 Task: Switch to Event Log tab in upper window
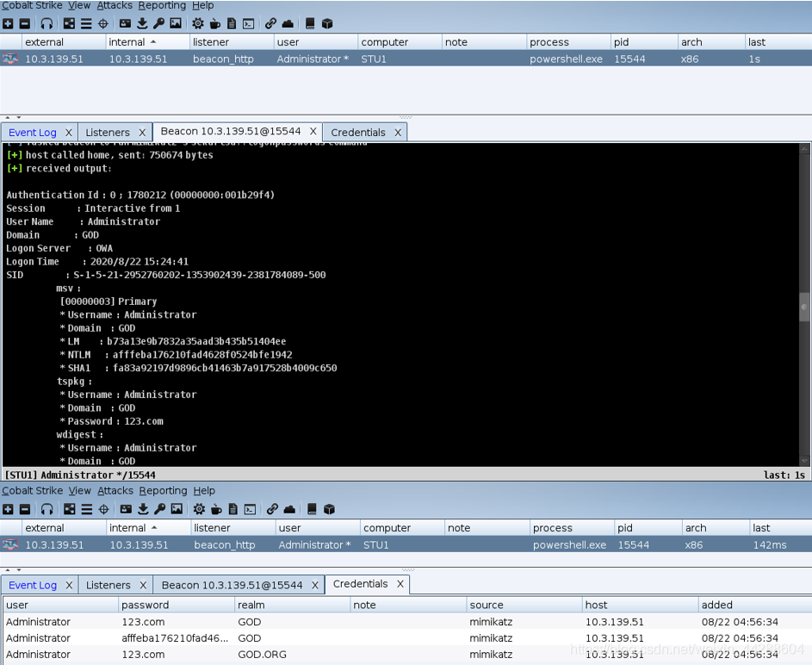coord(33,133)
